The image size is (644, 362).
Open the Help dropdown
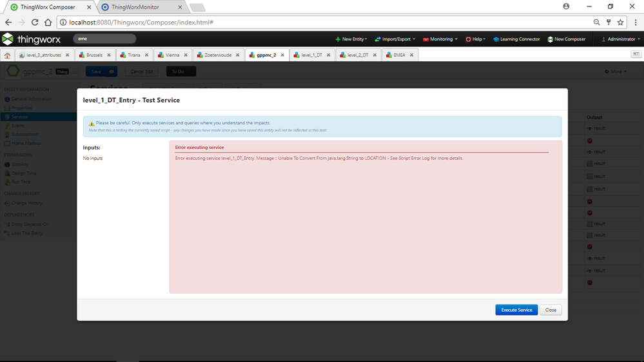point(476,39)
